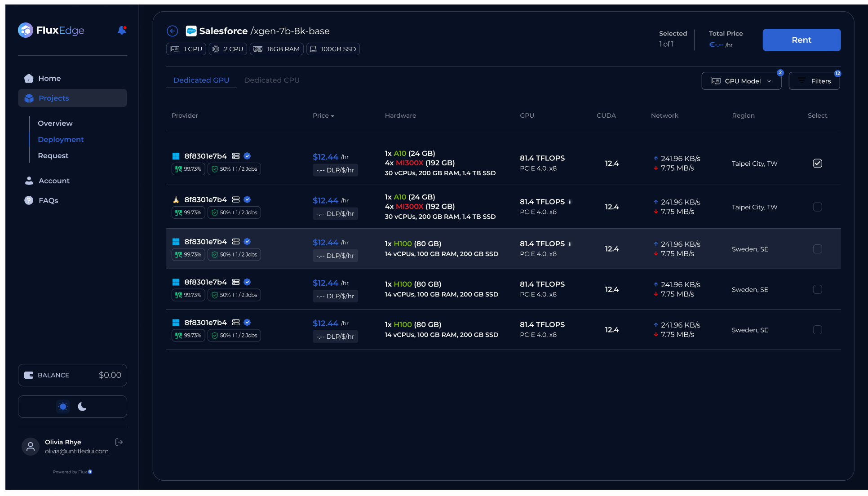This screenshot has width=868, height=496.
Task: Tick checkbox on last Sweden row
Action: (x=817, y=330)
